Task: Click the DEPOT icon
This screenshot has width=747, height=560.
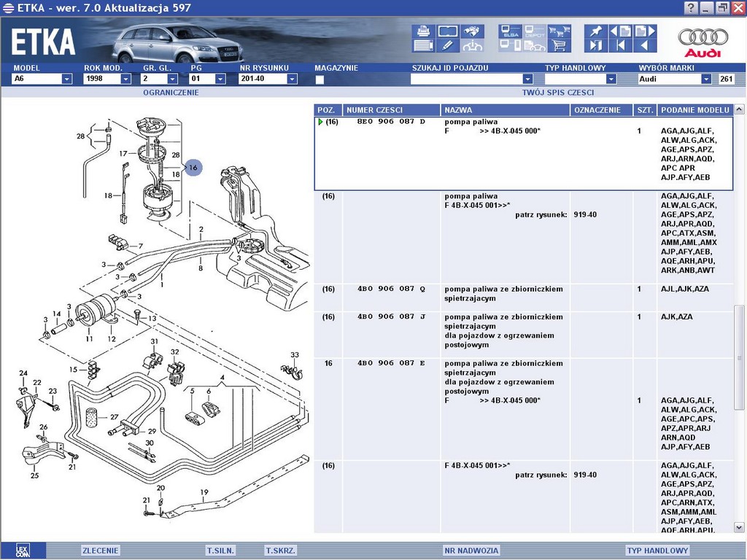Action: [535, 31]
